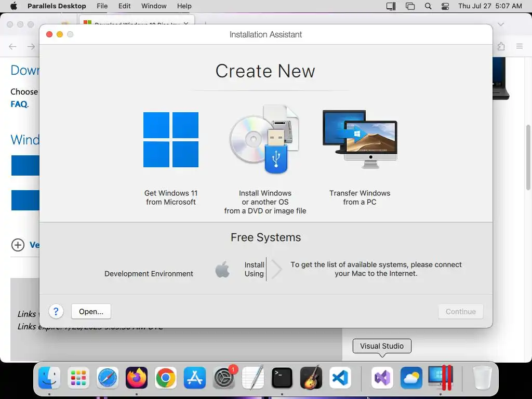Open TextEdit from the Dock
Screen dimensions: 532x399
pyautogui.click(x=253, y=378)
